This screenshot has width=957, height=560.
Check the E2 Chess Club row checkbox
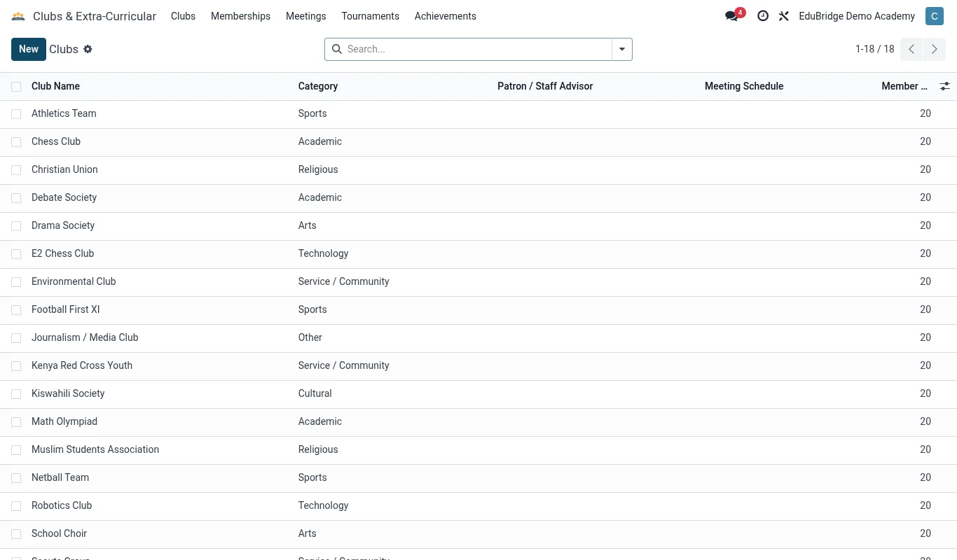point(16,254)
